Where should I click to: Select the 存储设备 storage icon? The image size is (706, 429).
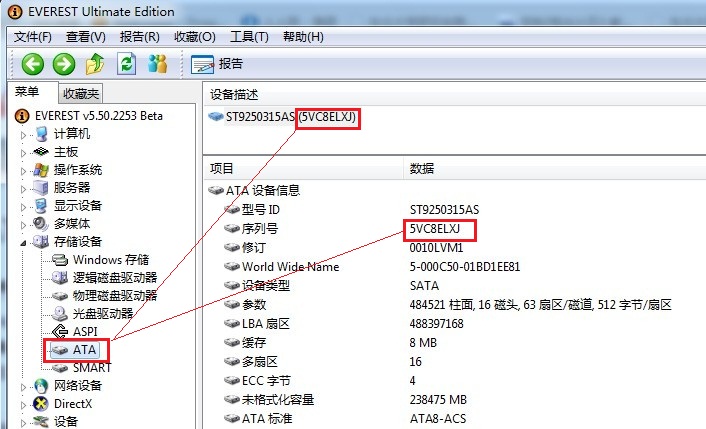point(41,242)
